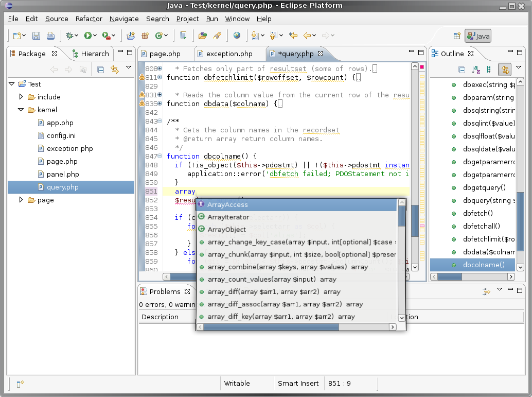Viewport: 532px width, 397px height.
Task: Navigate Back with the yellow left arrow
Action: pyautogui.click(x=307, y=36)
